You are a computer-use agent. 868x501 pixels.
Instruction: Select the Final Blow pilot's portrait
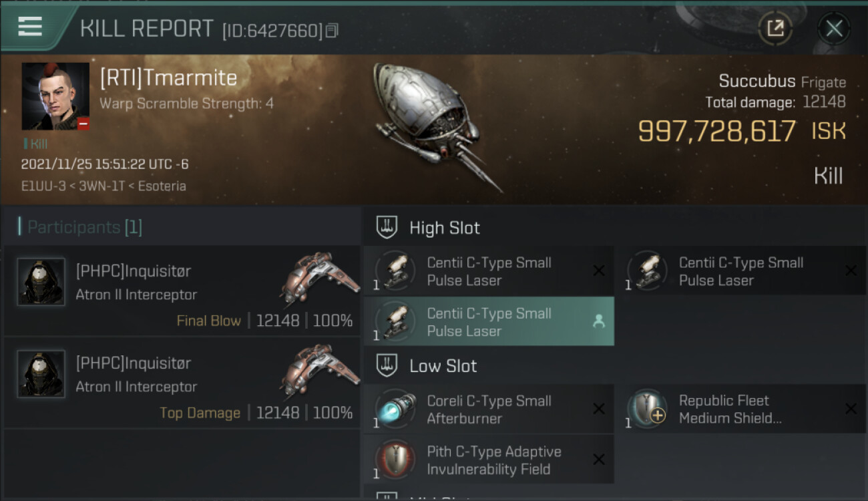click(41, 282)
